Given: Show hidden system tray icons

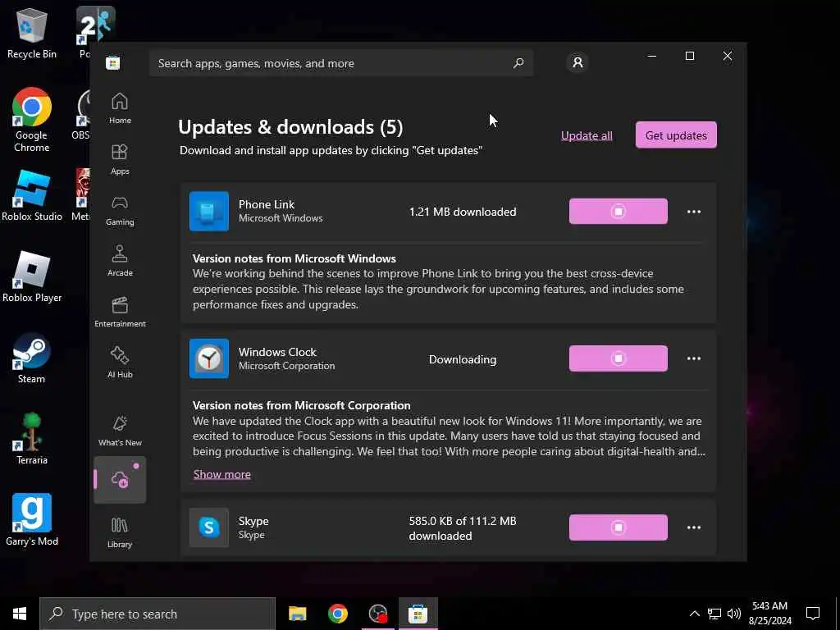Looking at the screenshot, I should point(694,614).
